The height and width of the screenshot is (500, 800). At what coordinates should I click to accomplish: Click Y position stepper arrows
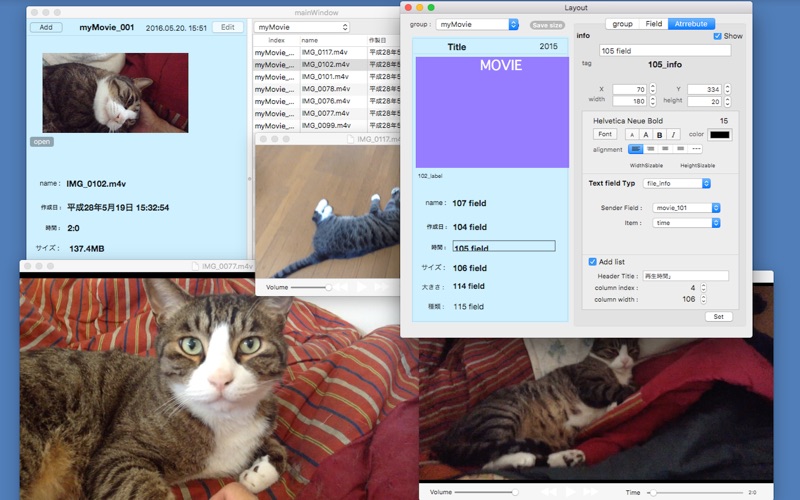728,89
